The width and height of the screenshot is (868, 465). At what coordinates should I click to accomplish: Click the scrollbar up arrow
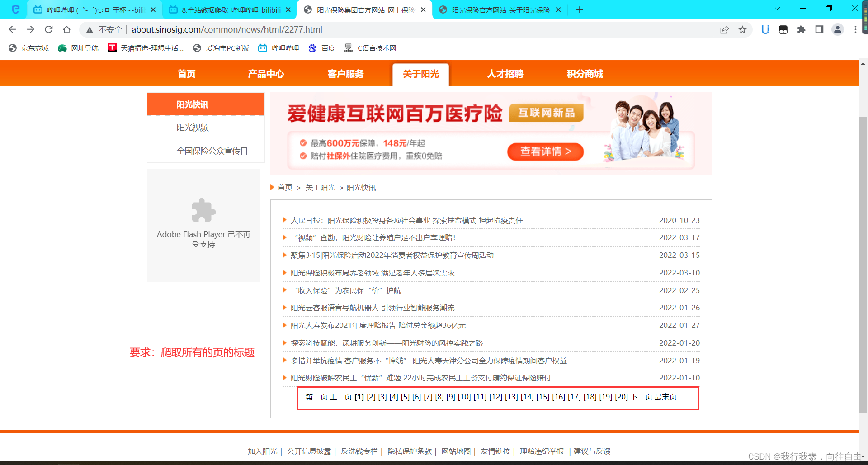coord(863,64)
